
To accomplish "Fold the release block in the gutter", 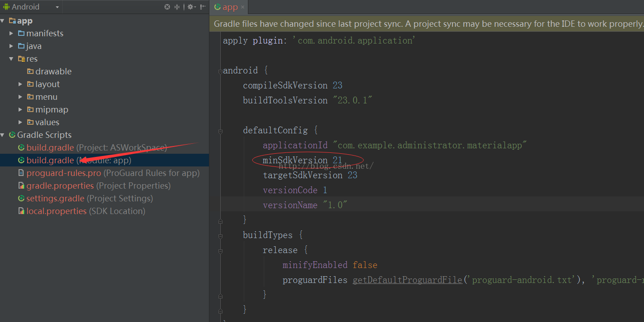I will pyautogui.click(x=221, y=250).
